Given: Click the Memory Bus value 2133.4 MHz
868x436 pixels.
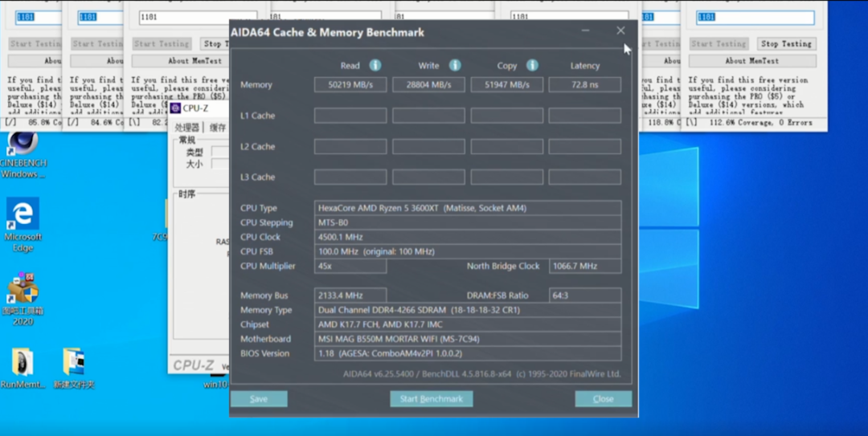Looking at the screenshot, I should [350, 295].
